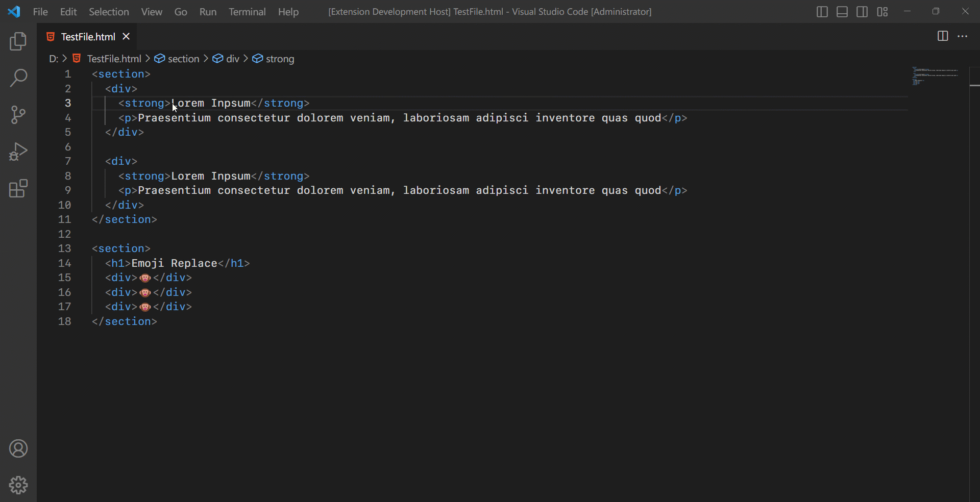Restore down the VS Code window
Screen dimensions: 980x502
click(x=936, y=11)
